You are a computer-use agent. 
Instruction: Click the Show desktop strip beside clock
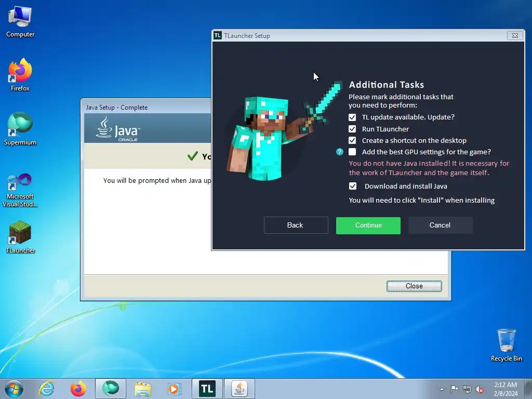coord(528,389)
